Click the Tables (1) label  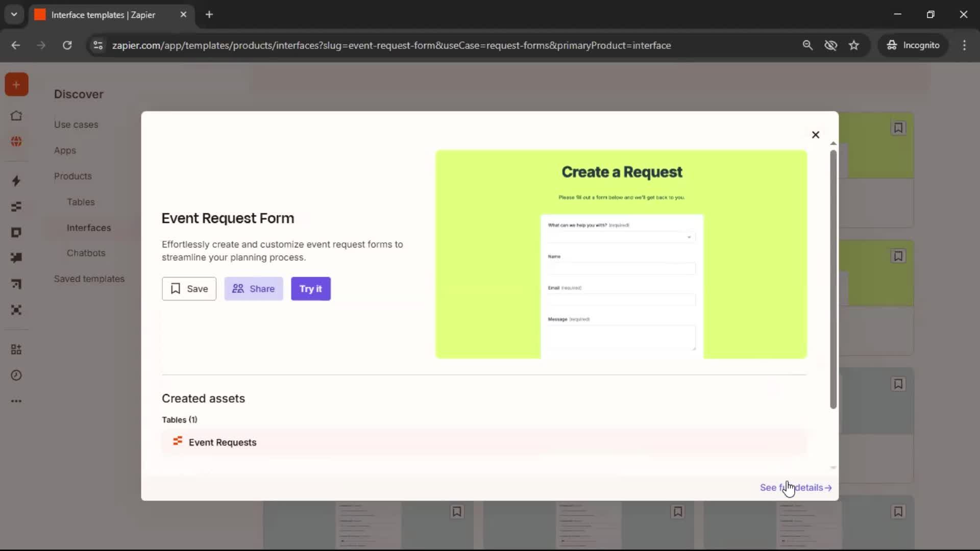[180, 419]
